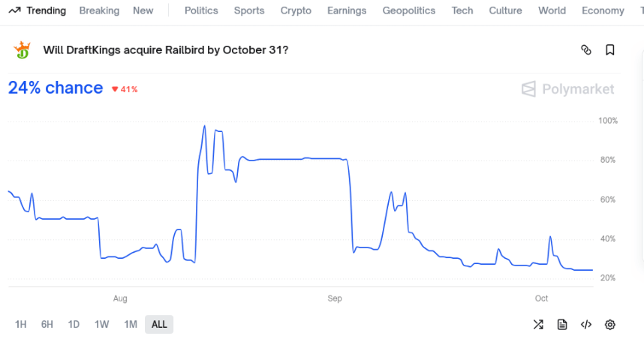Viewport: 644px width, 345px height.
Task: Click the DraftKings market logo
Action: tap(22, 50)
